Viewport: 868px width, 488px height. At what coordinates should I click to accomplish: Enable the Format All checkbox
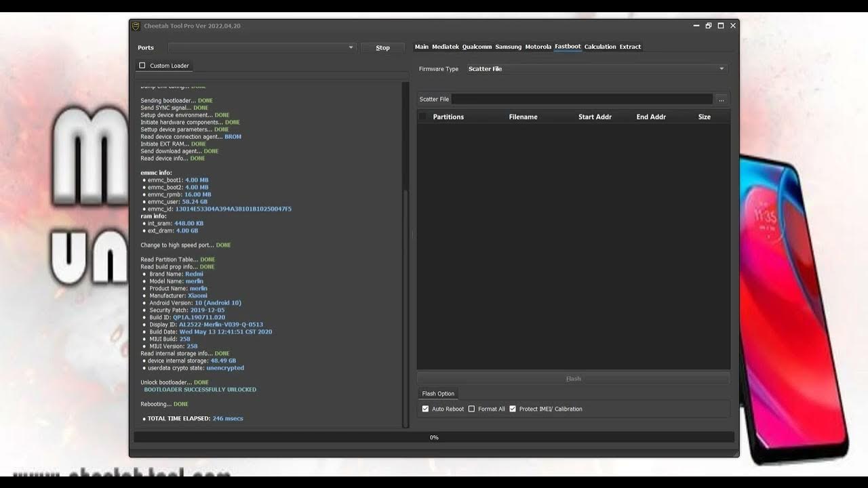471,409
